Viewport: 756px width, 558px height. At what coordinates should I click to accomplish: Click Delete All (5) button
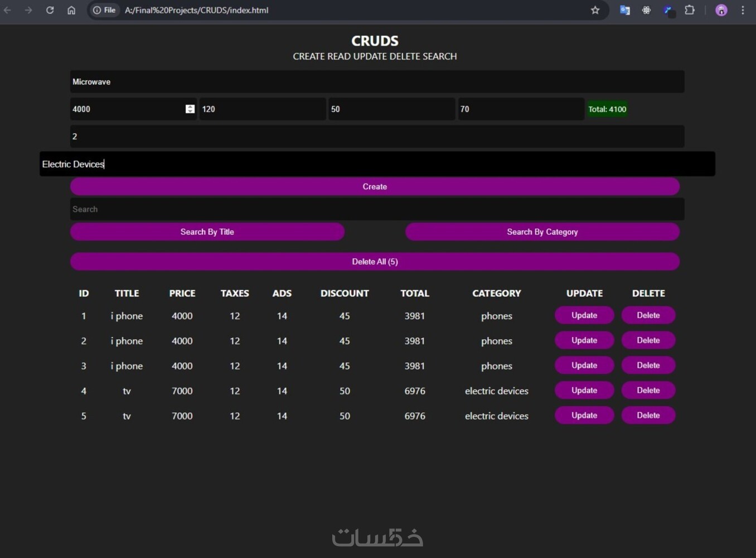375,261
